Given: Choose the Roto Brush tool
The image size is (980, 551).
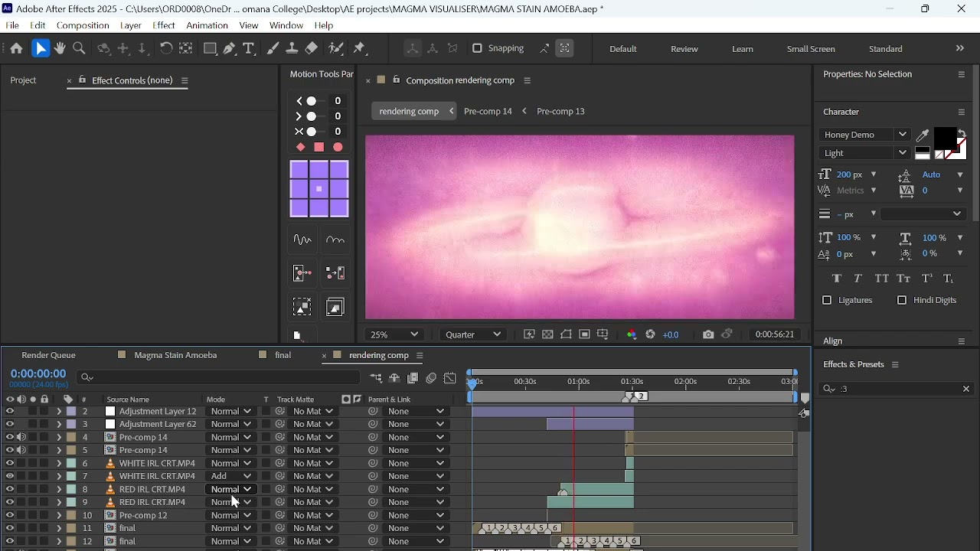Looking at the screenshot, I should 336,49.
